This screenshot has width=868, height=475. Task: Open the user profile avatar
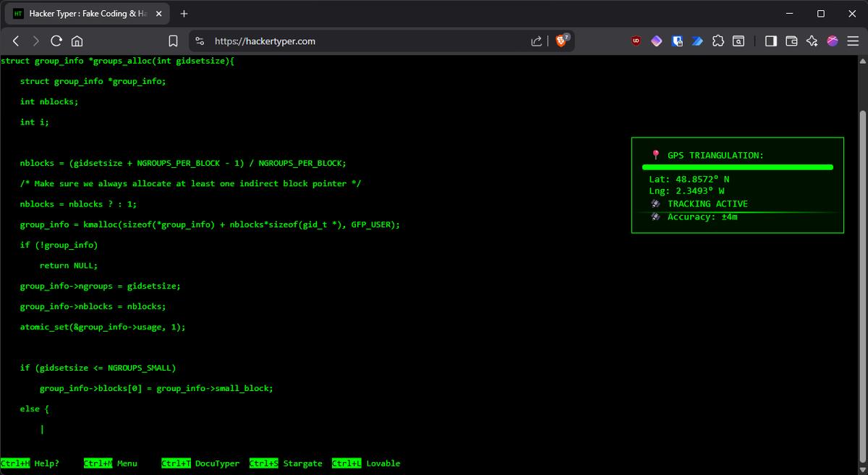833,41
